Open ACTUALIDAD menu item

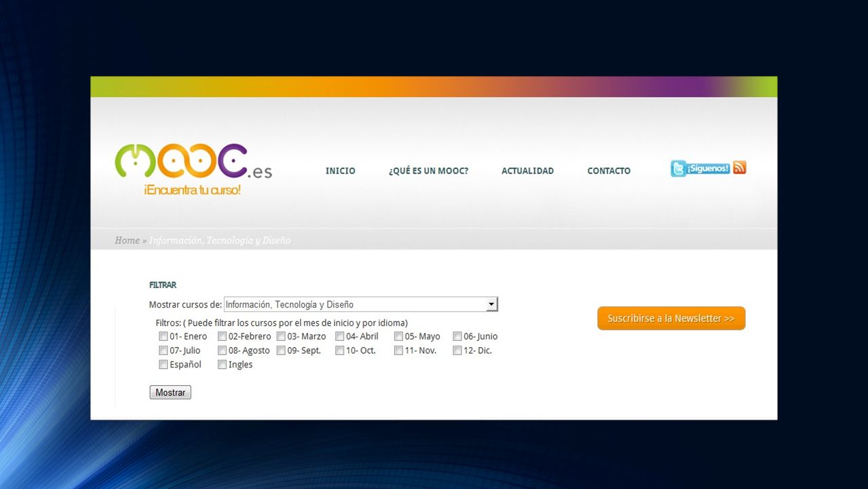tap(527, 171)
